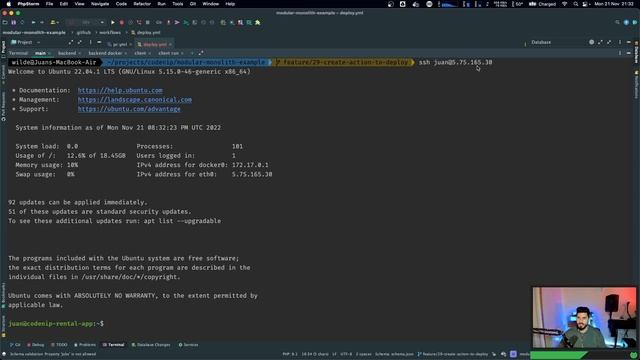Close the deploy.yml editor tab
The width and height of the screenshot is (640, 360).
coord(171,44)
